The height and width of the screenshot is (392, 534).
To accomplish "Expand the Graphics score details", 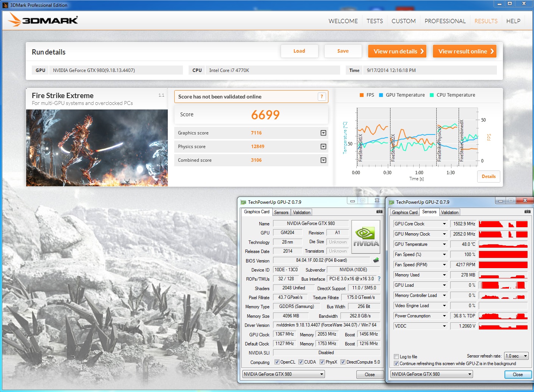I will coord(323,133).
